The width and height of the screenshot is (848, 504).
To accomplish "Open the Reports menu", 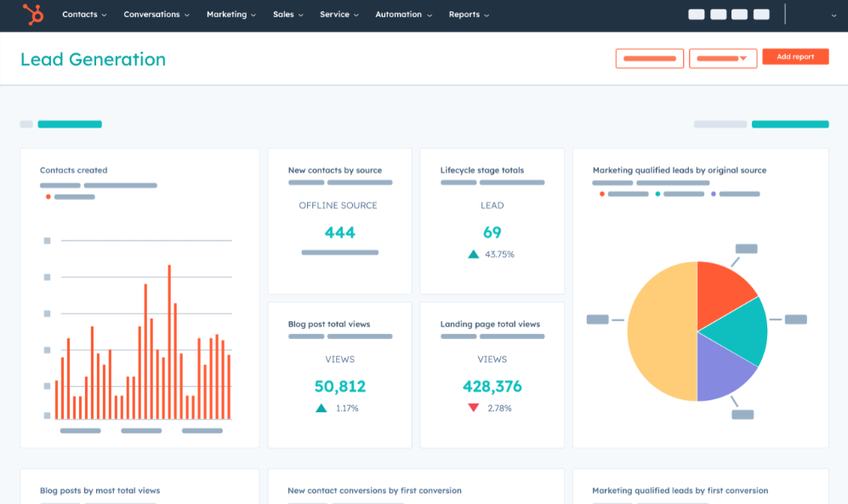I will (x=469, y=14).
